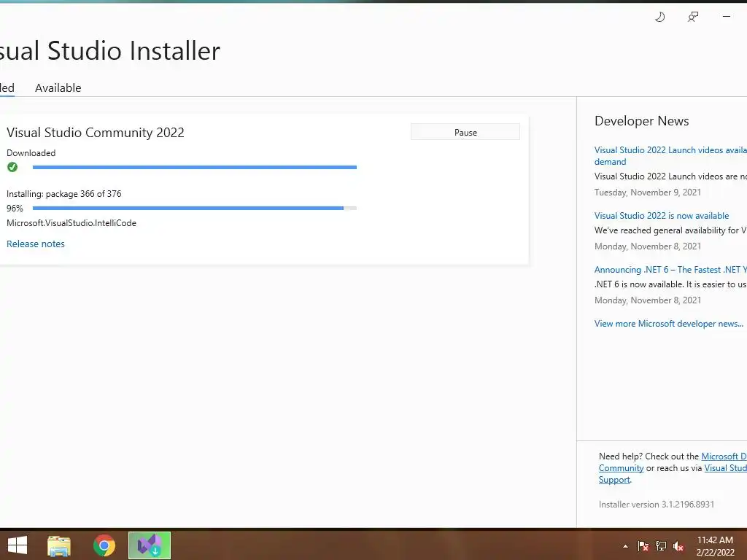Toggle dark theme moon icon
Image resolution: width=747 pixels, height=560 pixels.
pyautogui.click(x=659, y=17)
